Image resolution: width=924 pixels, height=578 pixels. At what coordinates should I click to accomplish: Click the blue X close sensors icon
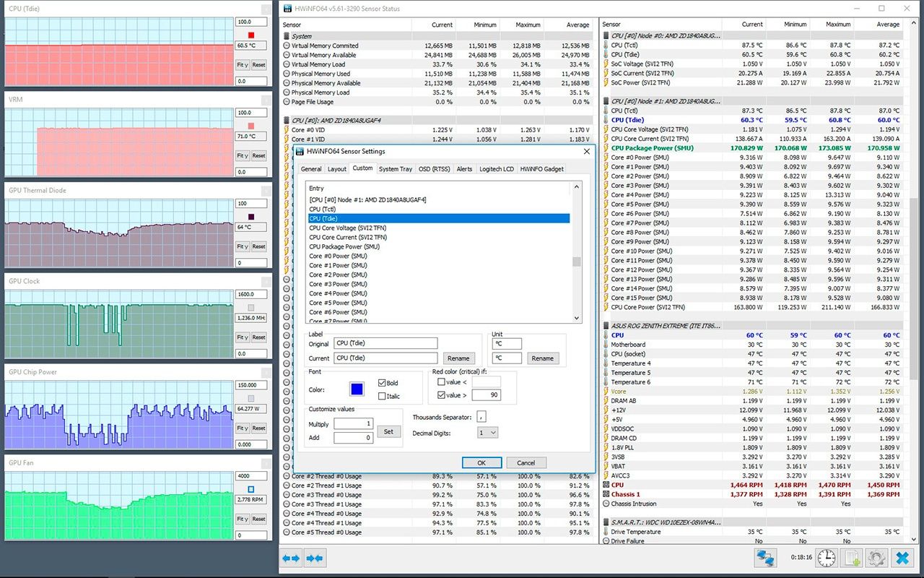click(902, 558)
